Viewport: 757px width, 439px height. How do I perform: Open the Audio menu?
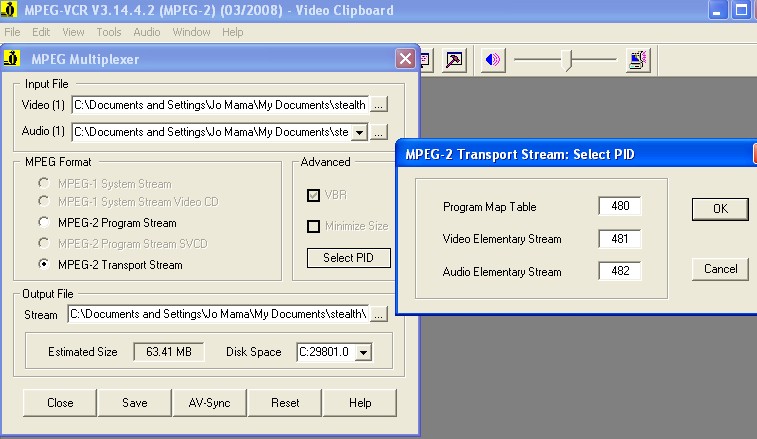coord(147,32)
